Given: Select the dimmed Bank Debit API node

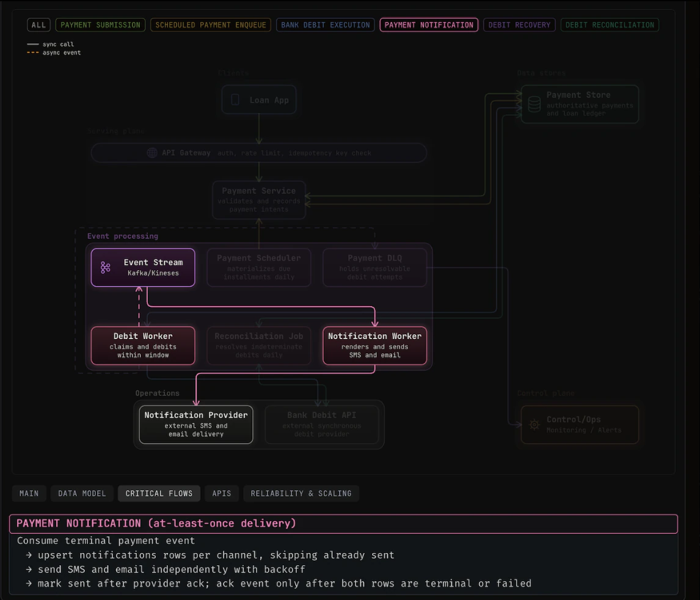Looking at the screenshot, I should 322,425.
